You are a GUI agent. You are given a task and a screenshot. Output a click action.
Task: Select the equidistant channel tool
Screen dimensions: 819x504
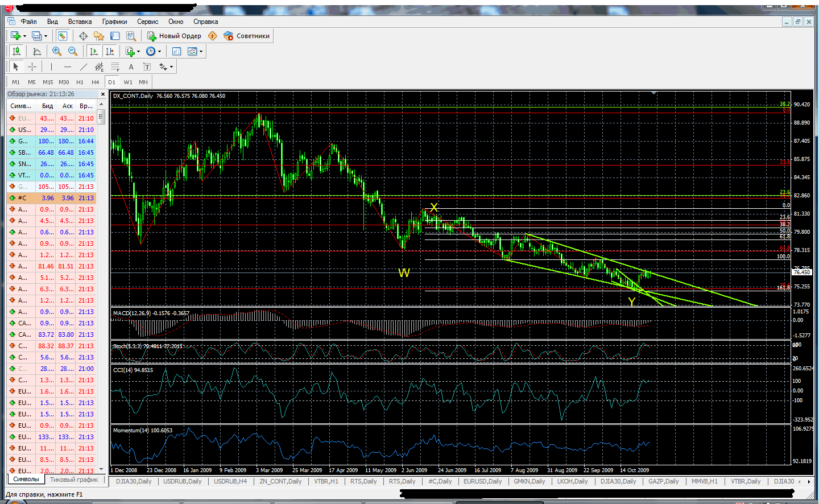click(99, 67)
